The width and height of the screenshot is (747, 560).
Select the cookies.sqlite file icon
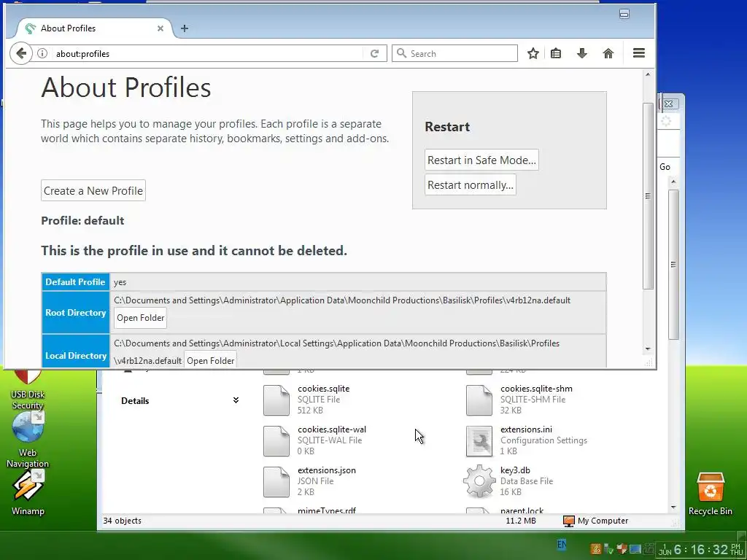point(276,400)
